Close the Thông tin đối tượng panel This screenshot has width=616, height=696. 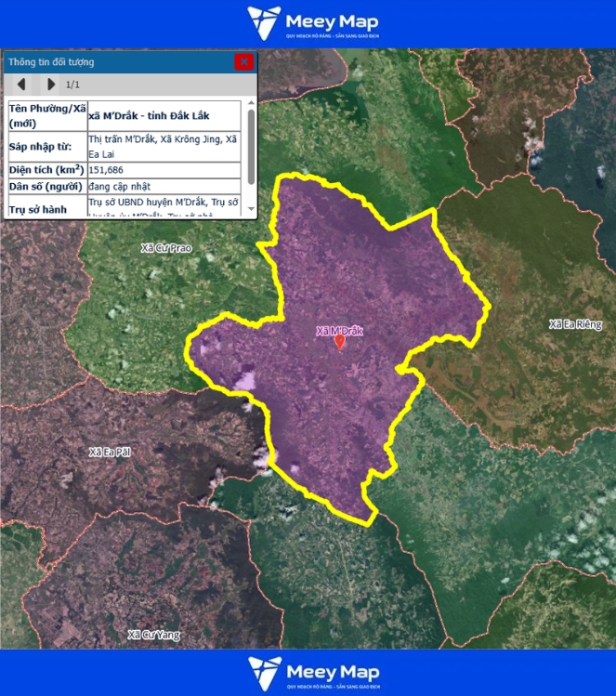[x=243, y=62]
